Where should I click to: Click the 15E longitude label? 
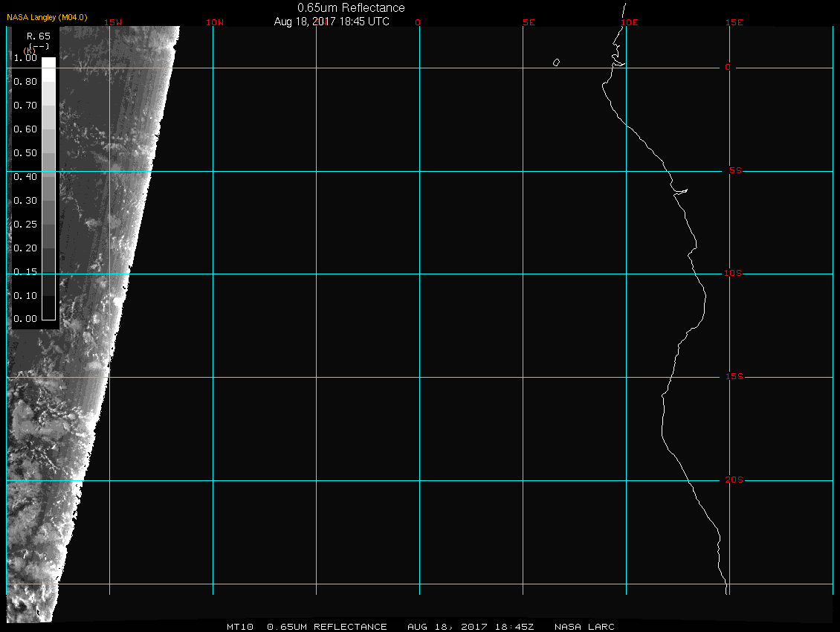click(734, 22)
